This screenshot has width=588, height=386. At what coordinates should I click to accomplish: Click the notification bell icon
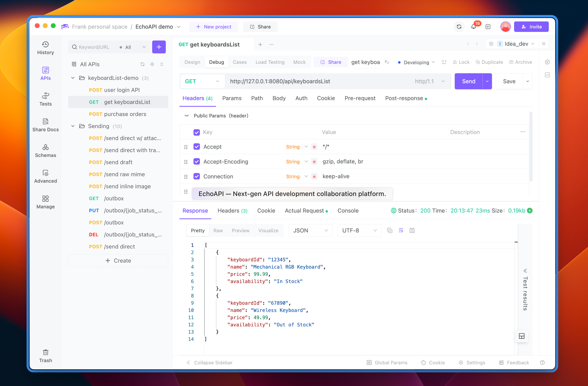473,27
